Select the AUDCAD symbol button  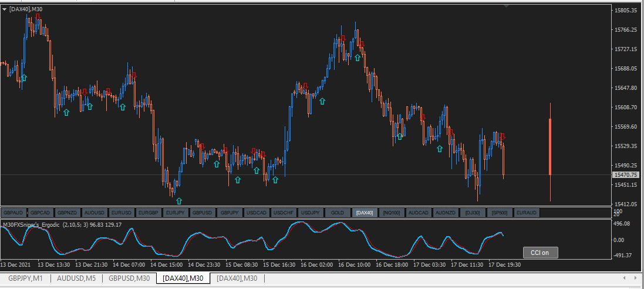click(x=419, y=213)
